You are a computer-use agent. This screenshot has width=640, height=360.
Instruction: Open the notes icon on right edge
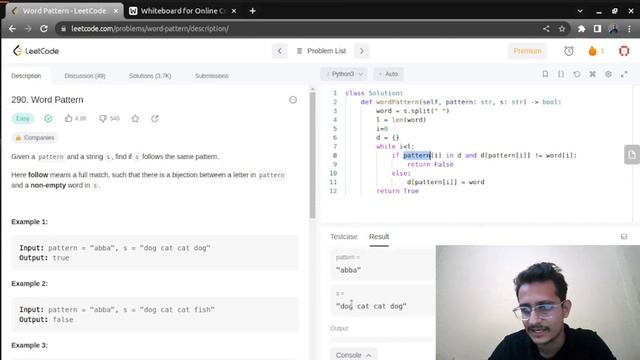point(632,155)
